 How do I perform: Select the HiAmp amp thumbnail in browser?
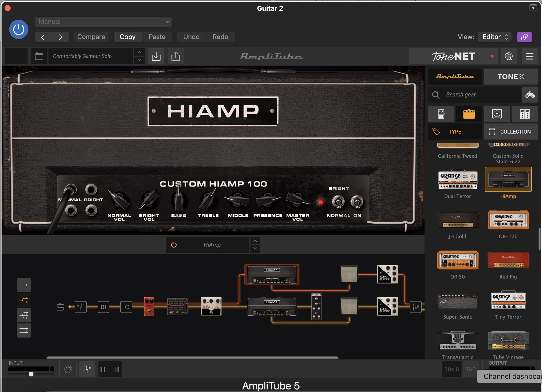point(508,179)
